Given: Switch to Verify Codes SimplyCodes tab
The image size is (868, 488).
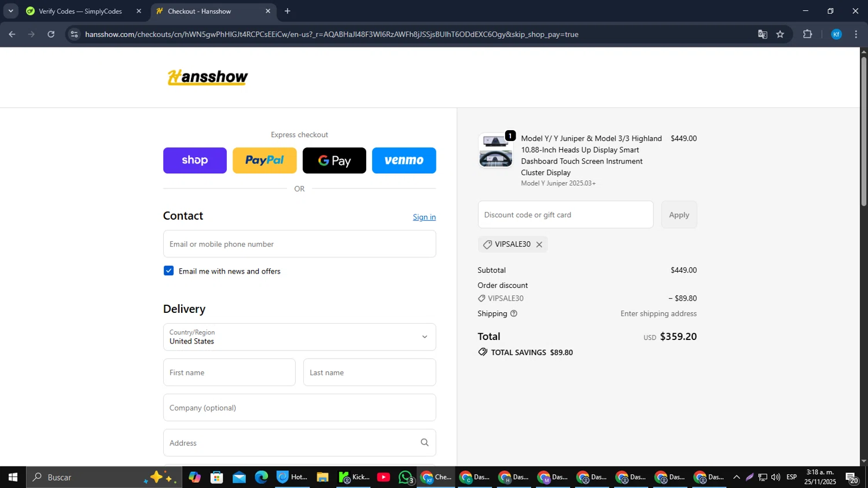Looking at the screenshot, I should [80, 11].
